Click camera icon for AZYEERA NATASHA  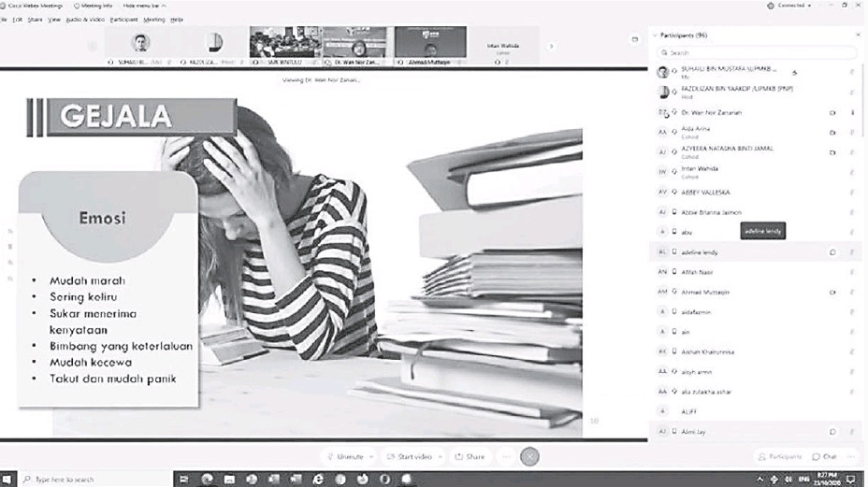832,152
